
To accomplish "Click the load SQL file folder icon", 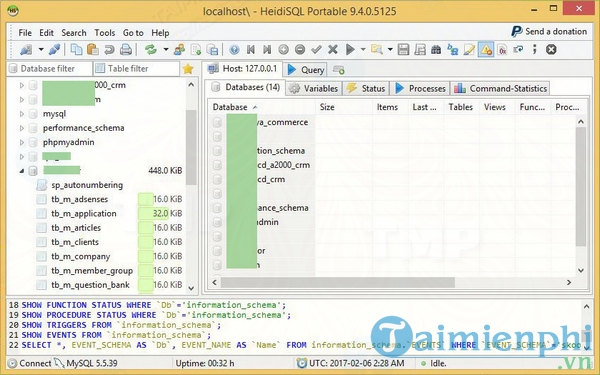I will point(377,50).
